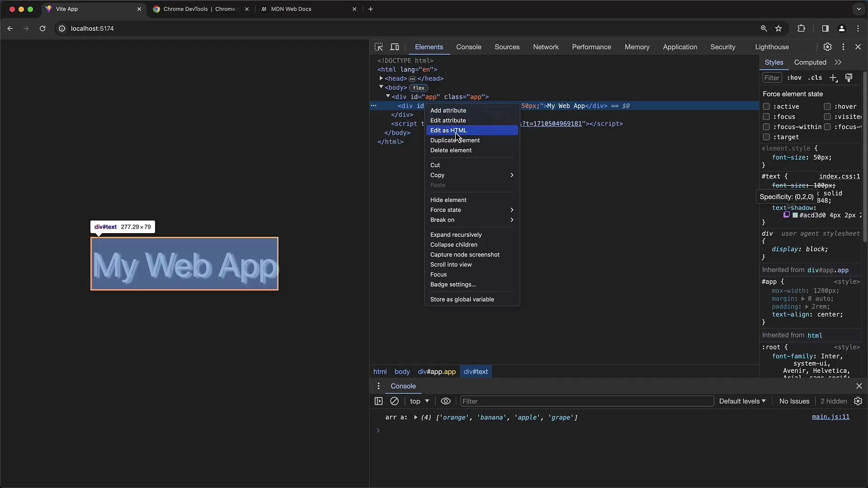Click the text-shadow color swatch
The height and width of the screenshot is (488, 868).
click(x=796, y=215)
